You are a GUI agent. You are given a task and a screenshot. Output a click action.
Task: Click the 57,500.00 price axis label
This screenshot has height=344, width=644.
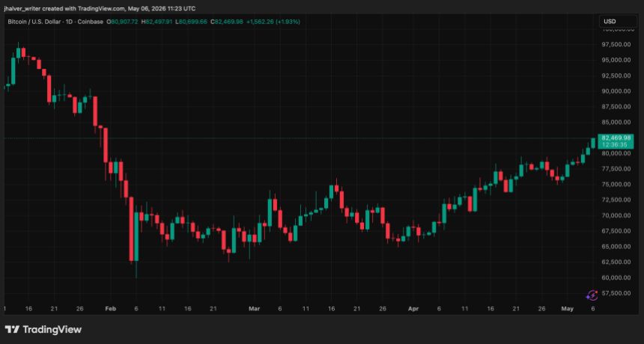coord(616,292)
